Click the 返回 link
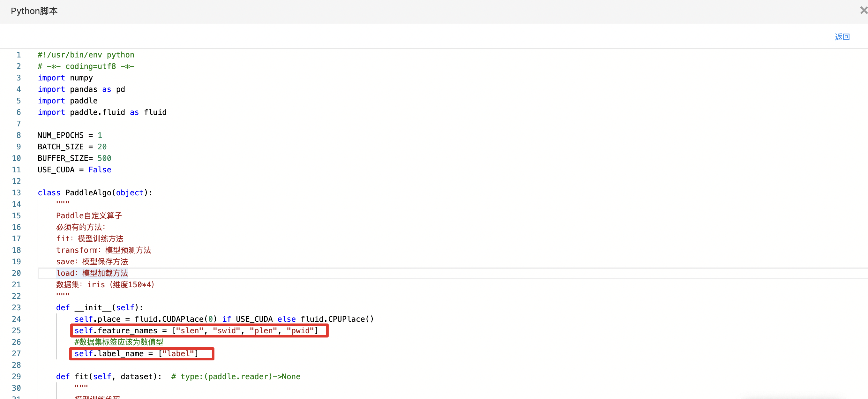This screenshot has width=868, height=399. coord(842,37)
